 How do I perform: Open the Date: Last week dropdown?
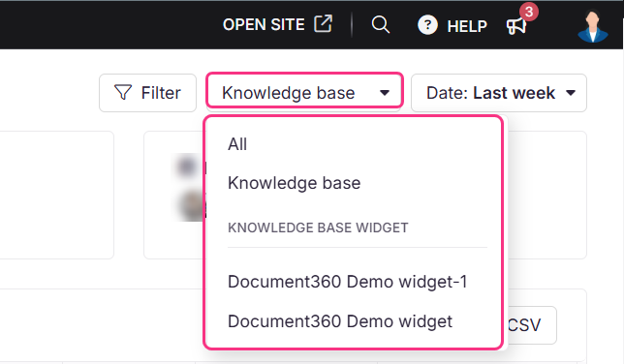click(x=499, y=93)
